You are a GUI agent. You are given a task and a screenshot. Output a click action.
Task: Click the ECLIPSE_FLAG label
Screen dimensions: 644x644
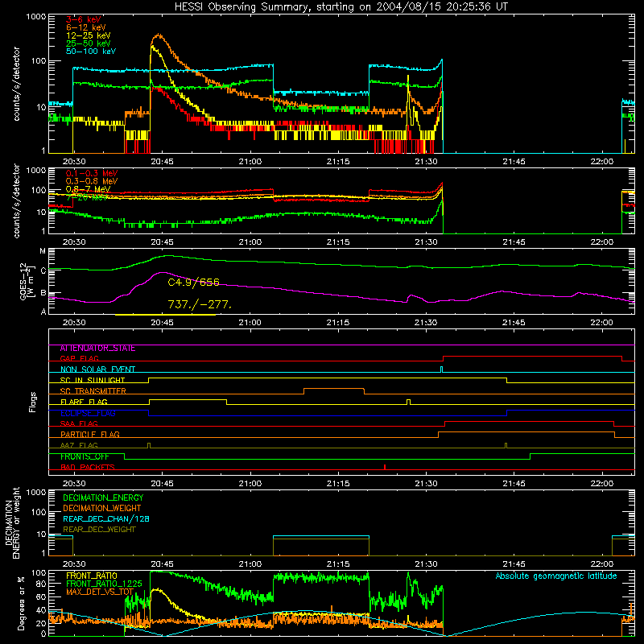[88, 413]
